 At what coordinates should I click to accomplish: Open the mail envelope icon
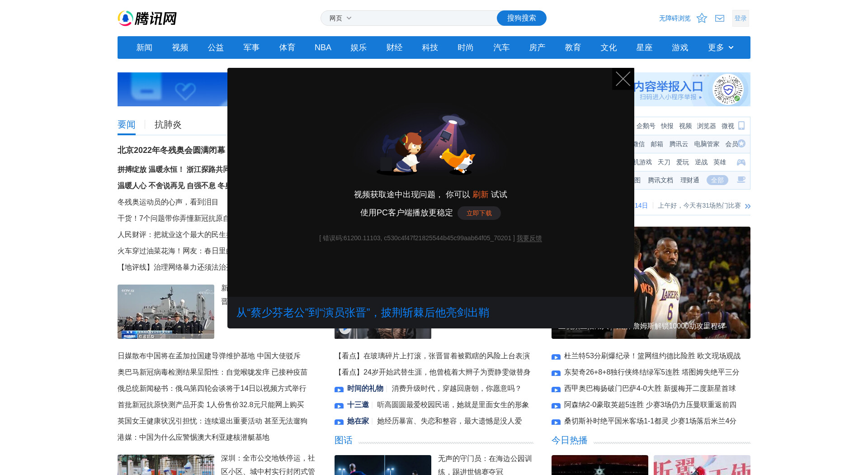720,18
